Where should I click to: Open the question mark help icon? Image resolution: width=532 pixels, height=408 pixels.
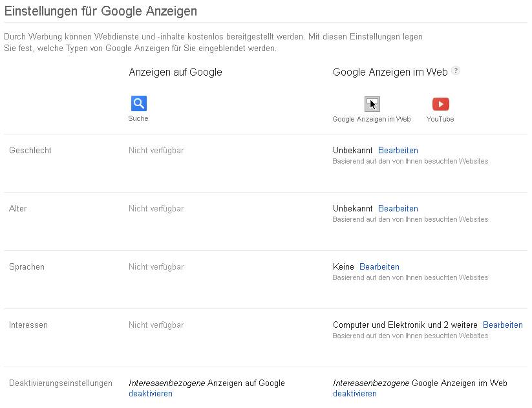click(456, 70)
